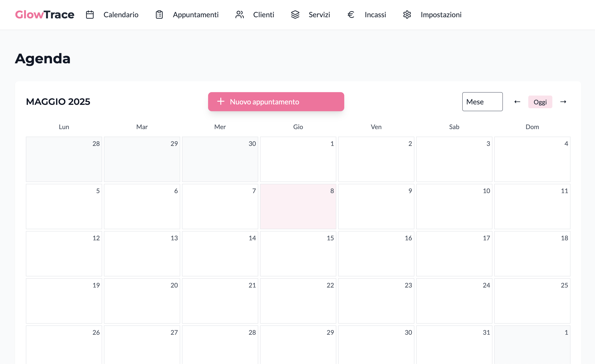Go to previous month with the left arrow

517,102
